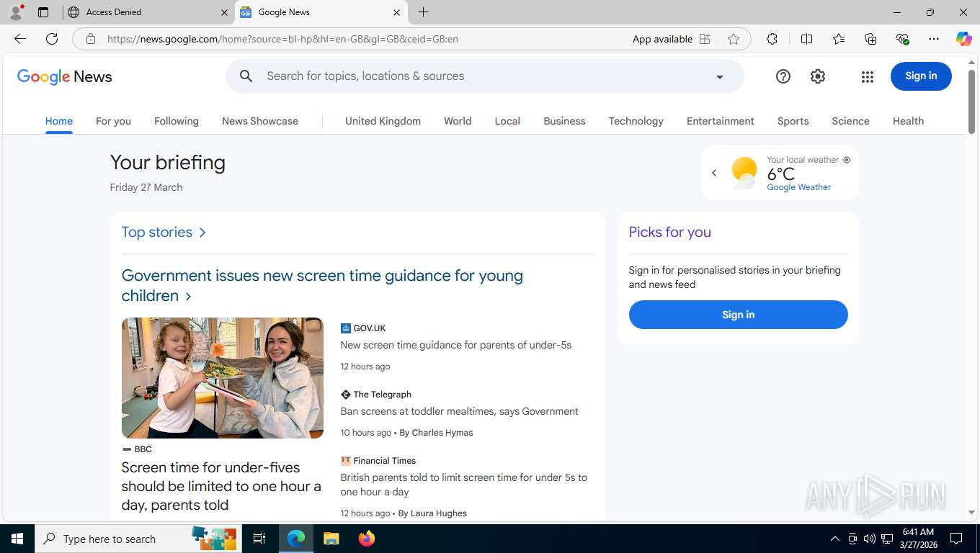Click the page vertical scrollbar
Image resolution: width=980 pixels, height=553 pixels.
[971, 101]
